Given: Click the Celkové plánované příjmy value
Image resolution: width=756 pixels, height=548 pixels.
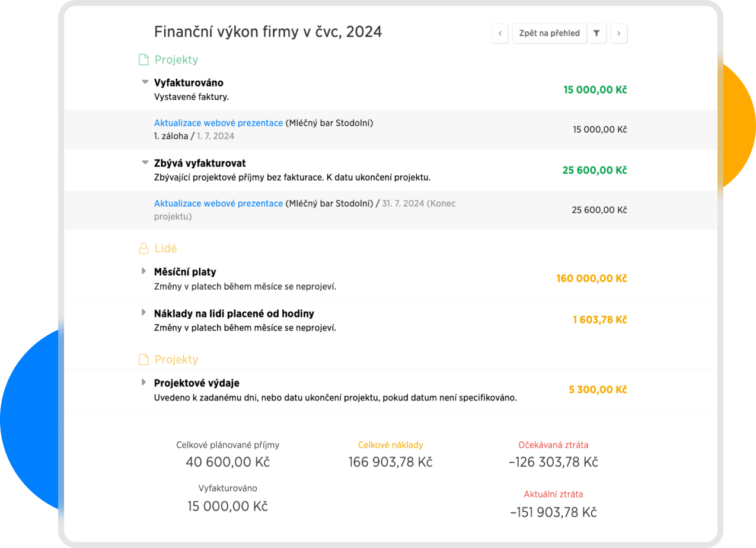Looking at the screenshot, I should (x=228, y=462).
